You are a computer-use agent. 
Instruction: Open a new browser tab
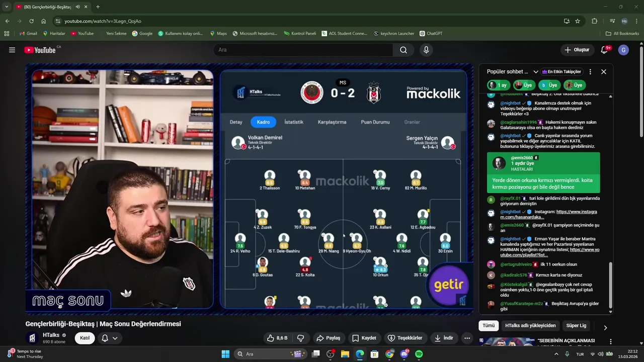tap(98, 7)
